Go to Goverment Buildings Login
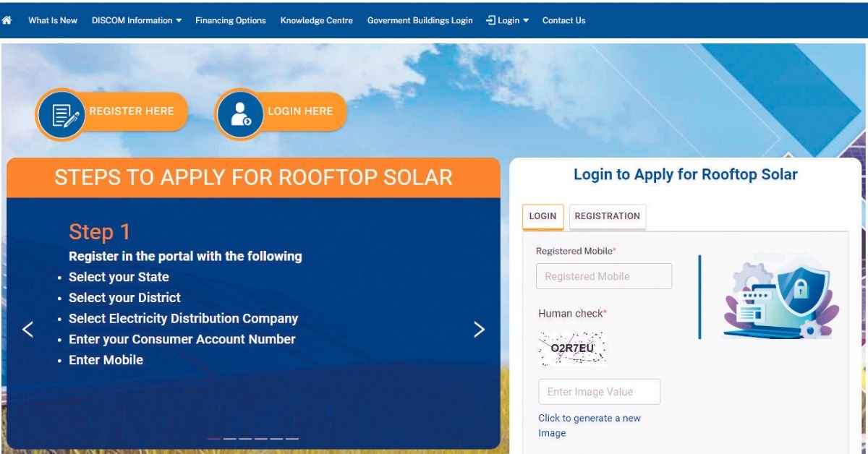 420,20
